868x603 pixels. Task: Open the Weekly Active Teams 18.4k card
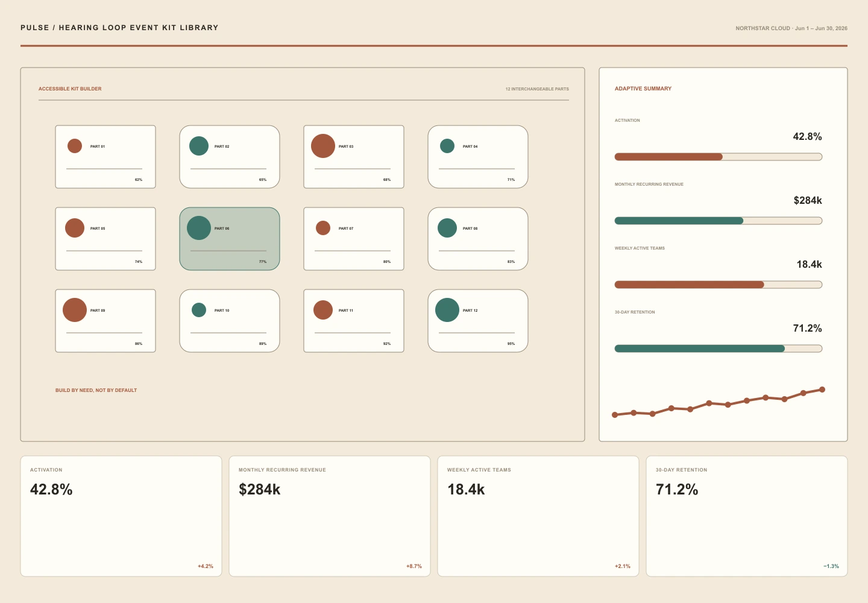pyautogui.click(x=538, y=516)
